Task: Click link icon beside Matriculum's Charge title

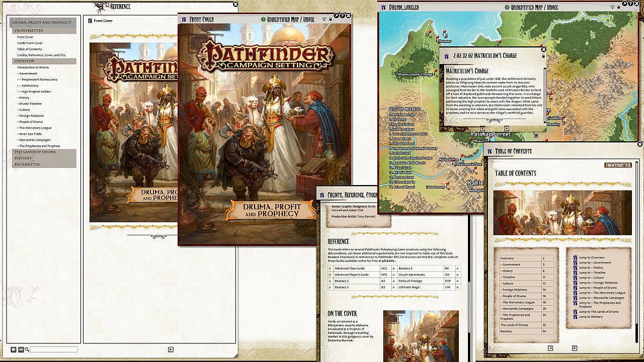Action: click(446, 55)
